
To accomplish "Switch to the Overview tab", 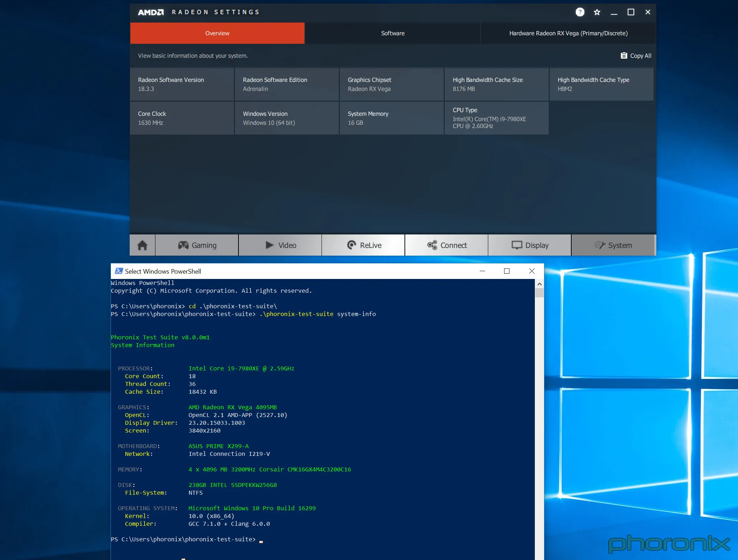I will coord(217,33).
